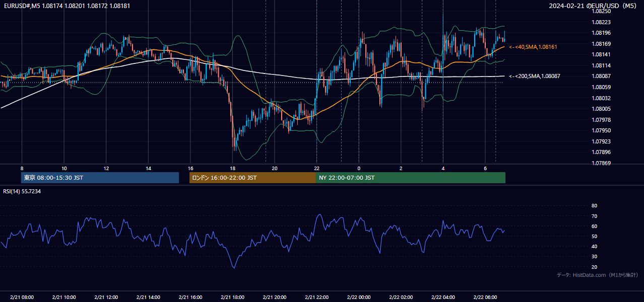Click the 1.08169 price axis label

[x=601, y=44]
